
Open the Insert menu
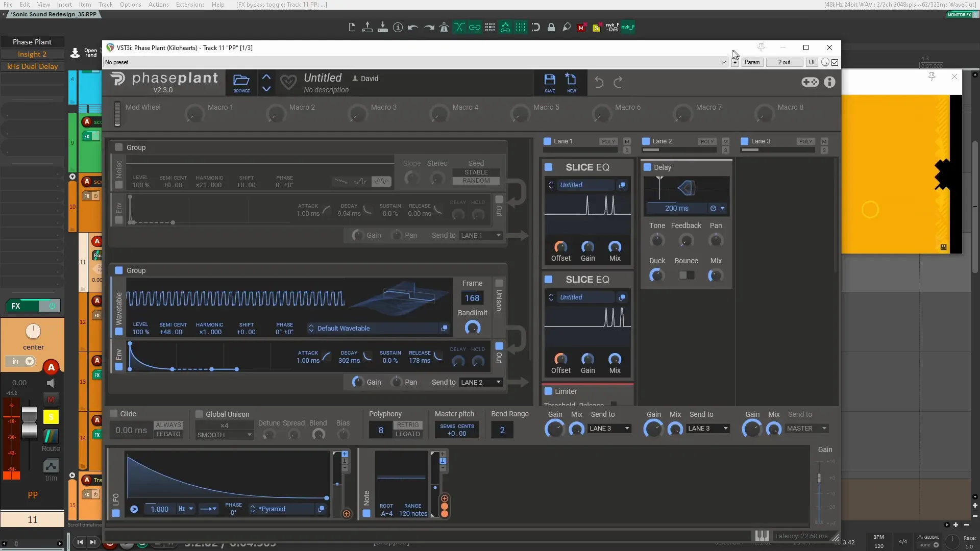click(x=64, y=5)
